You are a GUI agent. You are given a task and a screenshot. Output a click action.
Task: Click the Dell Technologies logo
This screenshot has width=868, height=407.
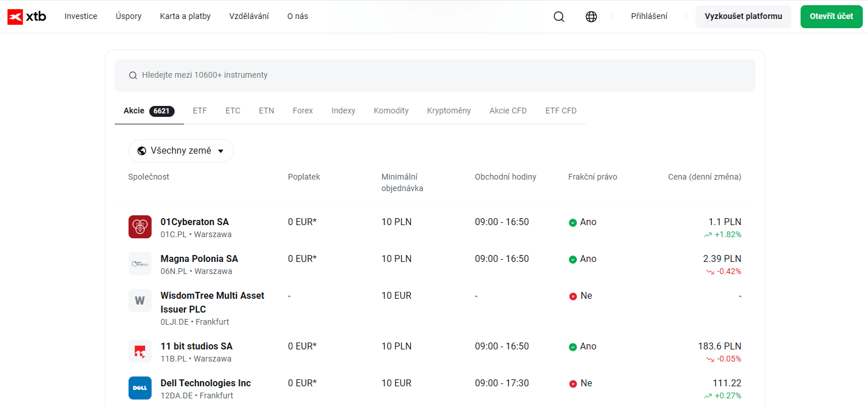(x=140, y=388)
